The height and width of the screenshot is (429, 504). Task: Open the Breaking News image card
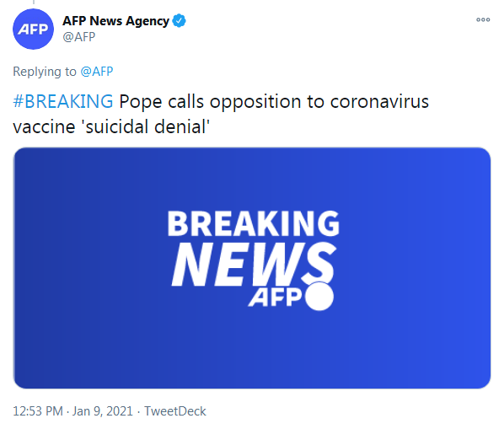[x=252, y=268]
